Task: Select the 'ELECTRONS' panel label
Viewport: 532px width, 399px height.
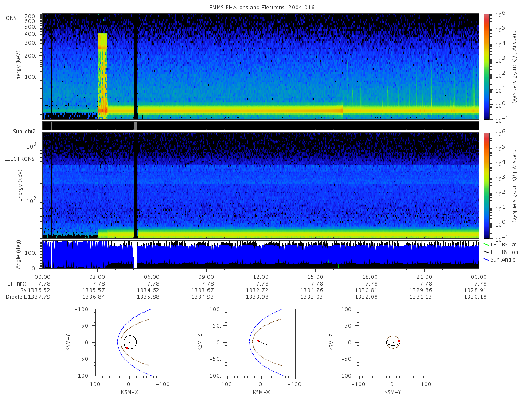Action: click(19, 159)
